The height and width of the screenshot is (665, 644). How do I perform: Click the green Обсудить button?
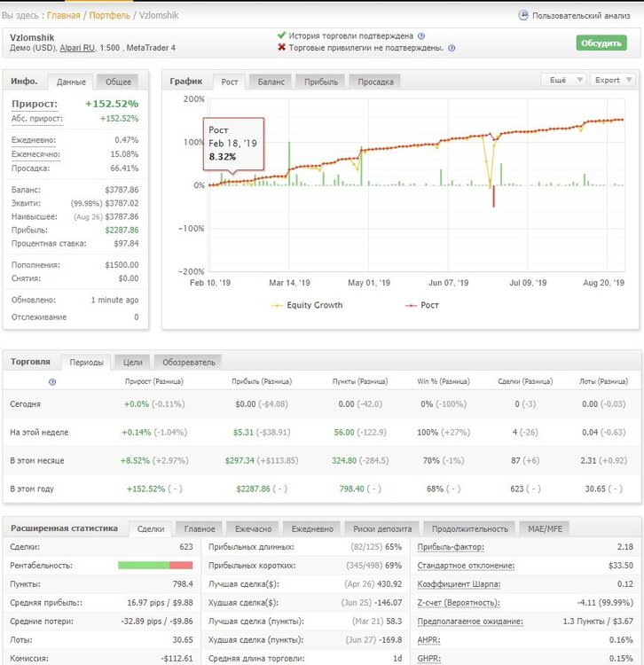coord(601,43)
